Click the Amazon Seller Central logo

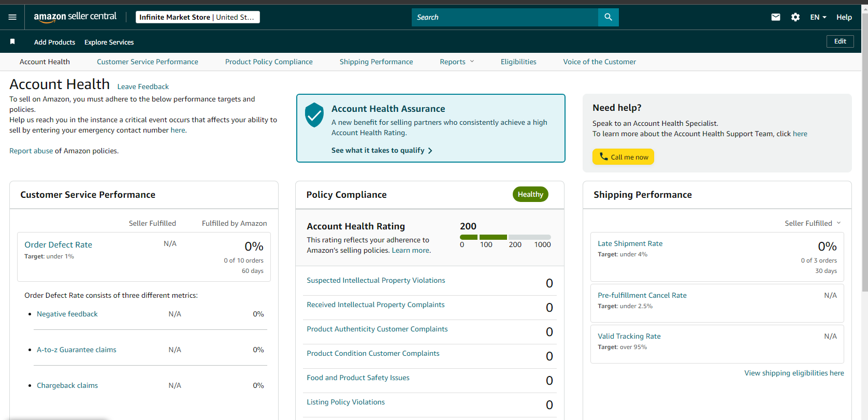point(75,17)
